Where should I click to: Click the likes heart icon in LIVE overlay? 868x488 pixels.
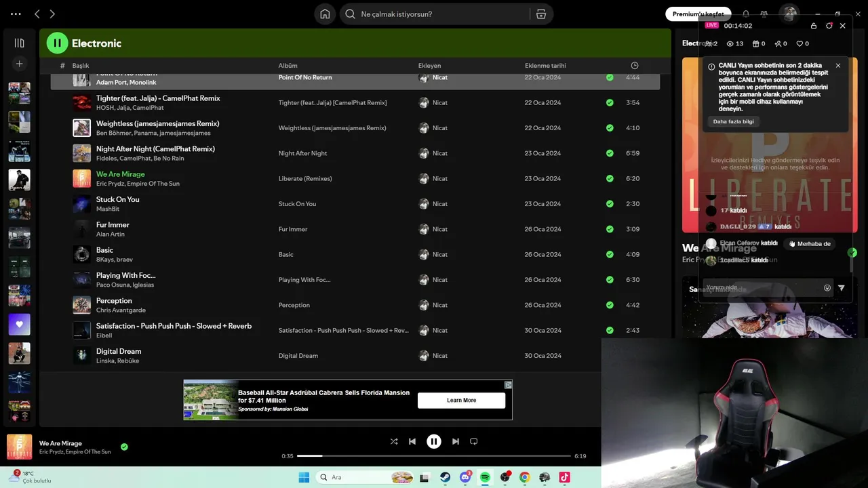point(800,43)
